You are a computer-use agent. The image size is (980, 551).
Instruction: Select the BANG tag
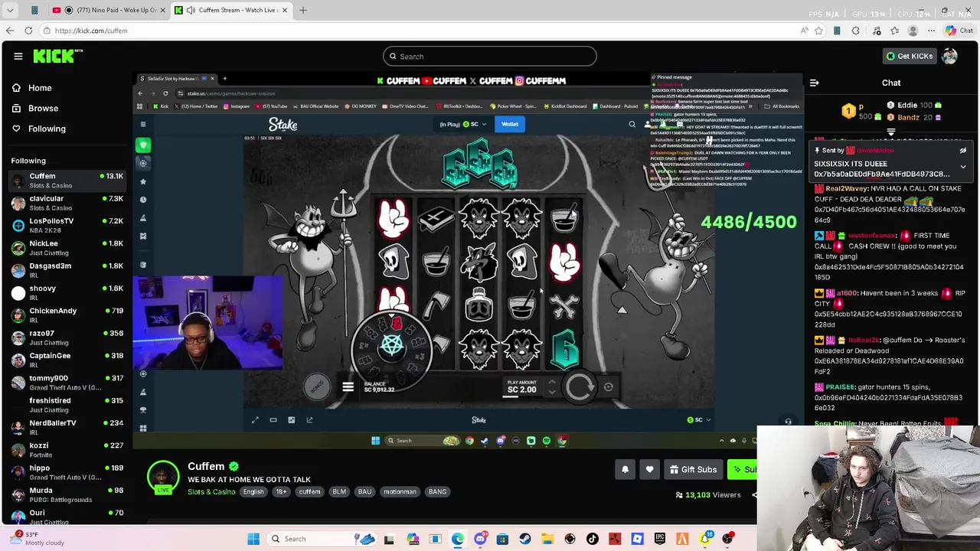coord(437,492)
